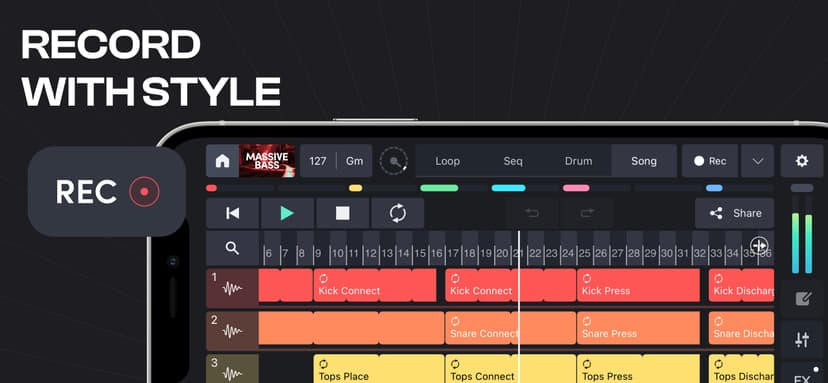Share the song
The image size is (828, 383).
(x=735, y=213)
